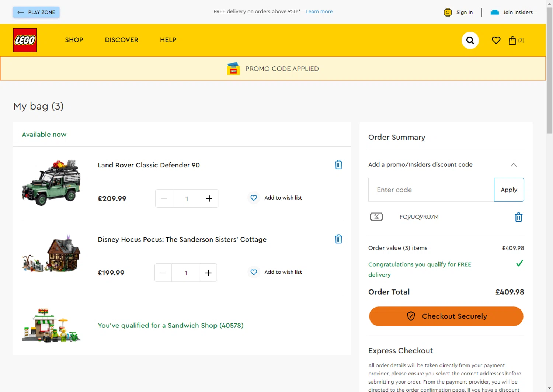The image size is (553, 392).
Task: Click Sanderson Cottage quantity field
Action: coord(186,273)
